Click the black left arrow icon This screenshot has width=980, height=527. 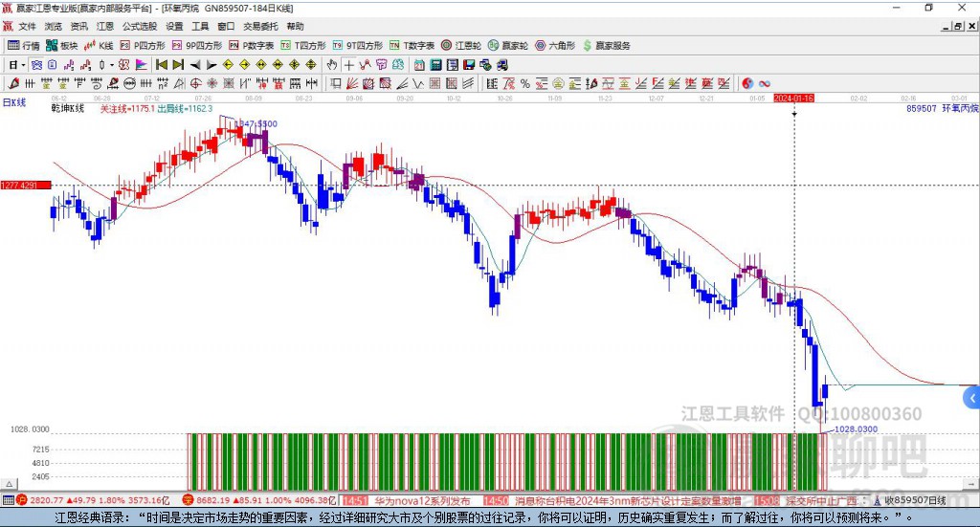point(195,65)
